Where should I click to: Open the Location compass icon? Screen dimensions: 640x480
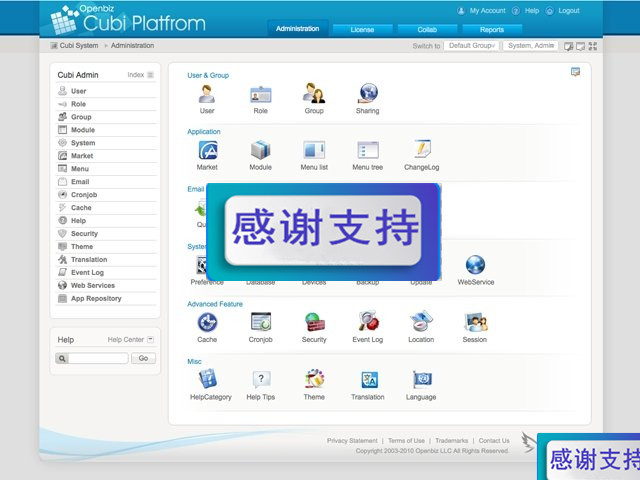[421, 321]
